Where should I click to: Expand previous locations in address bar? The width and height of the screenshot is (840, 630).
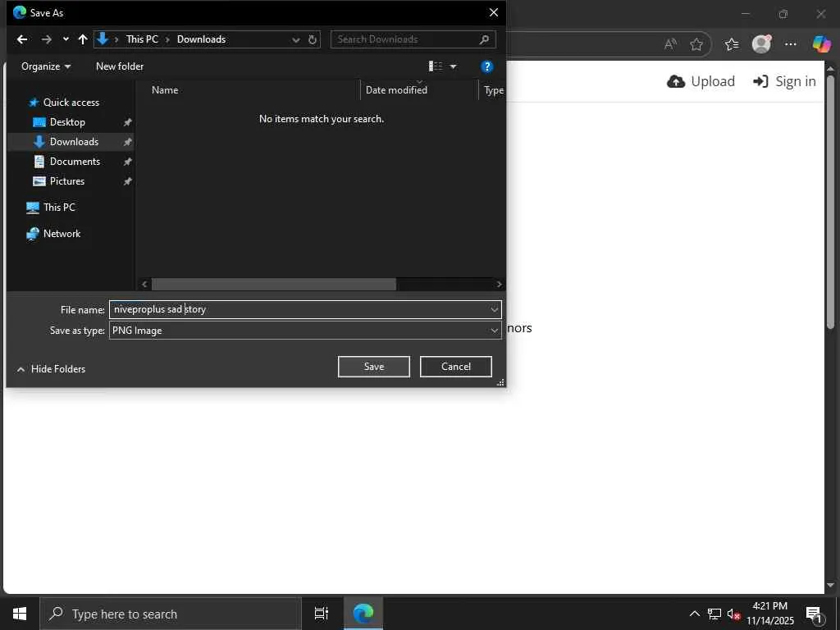tap(295, 39)
